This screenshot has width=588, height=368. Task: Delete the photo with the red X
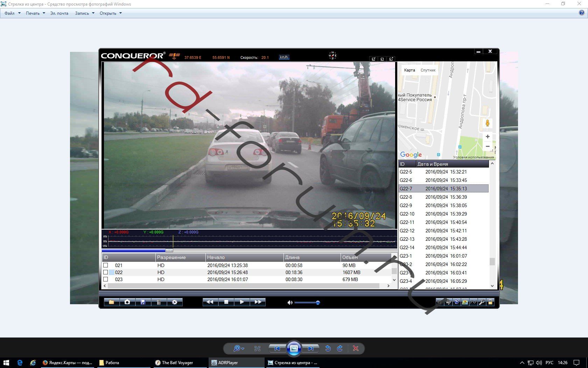click(x=356, y=348)
